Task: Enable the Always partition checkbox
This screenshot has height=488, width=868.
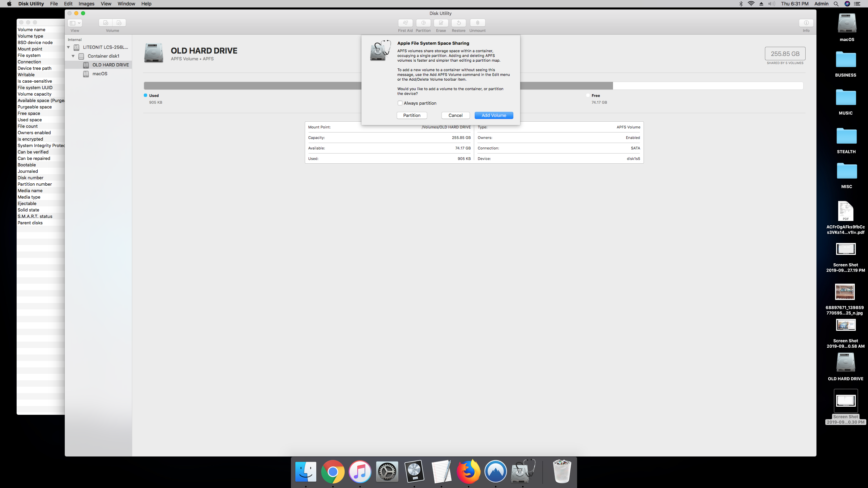Action: pyautogui.click(x=400, y=103)
